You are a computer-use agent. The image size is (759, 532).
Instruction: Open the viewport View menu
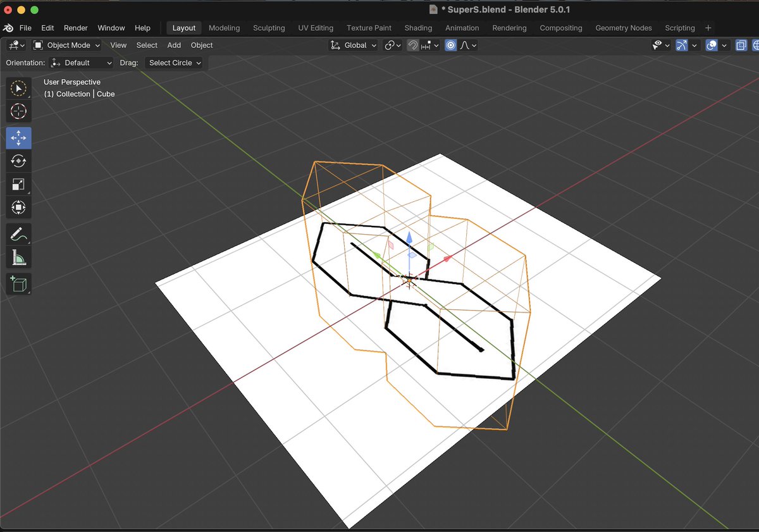click(118, 45)
